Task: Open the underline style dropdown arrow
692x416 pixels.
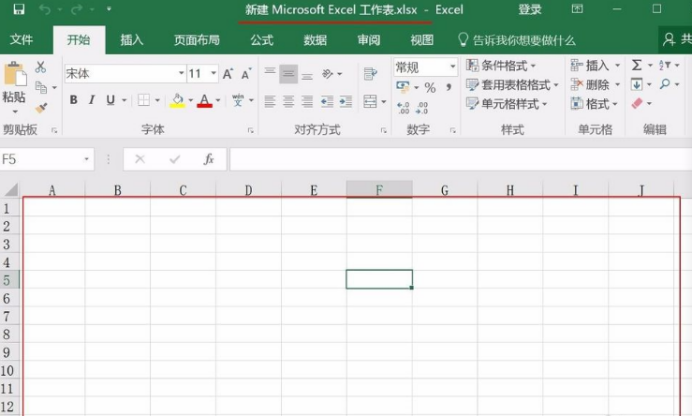Action: (x=124, y=101)
